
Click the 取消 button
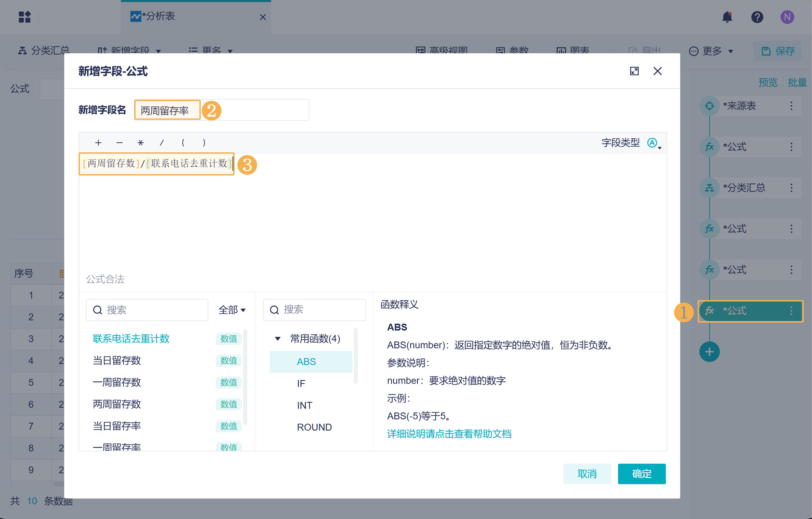pos(587,474)
